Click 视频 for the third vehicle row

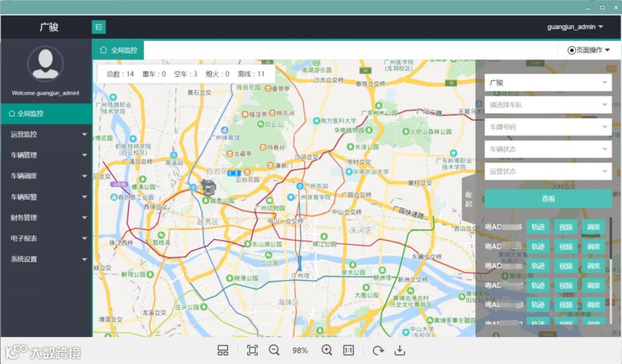(566, 266)
